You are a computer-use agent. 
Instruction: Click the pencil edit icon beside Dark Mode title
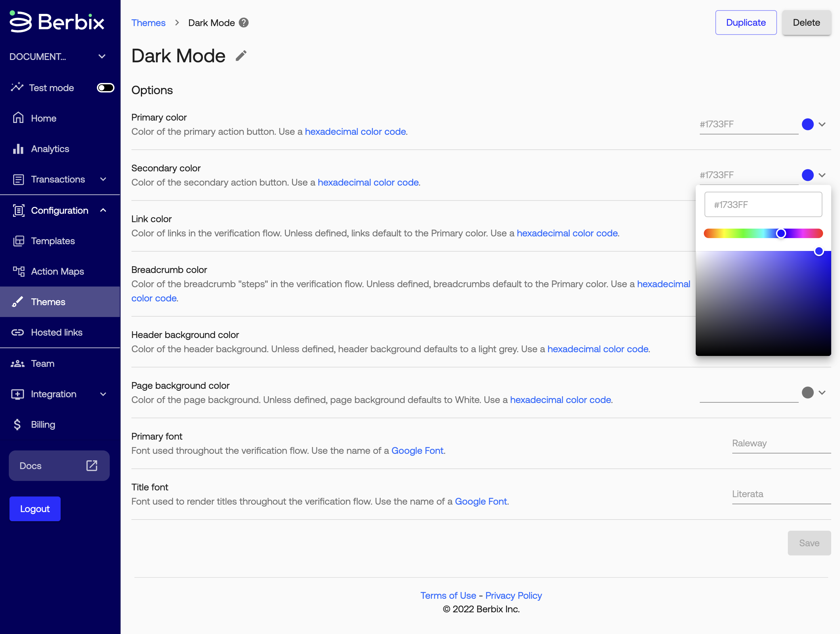coord(241,56)
